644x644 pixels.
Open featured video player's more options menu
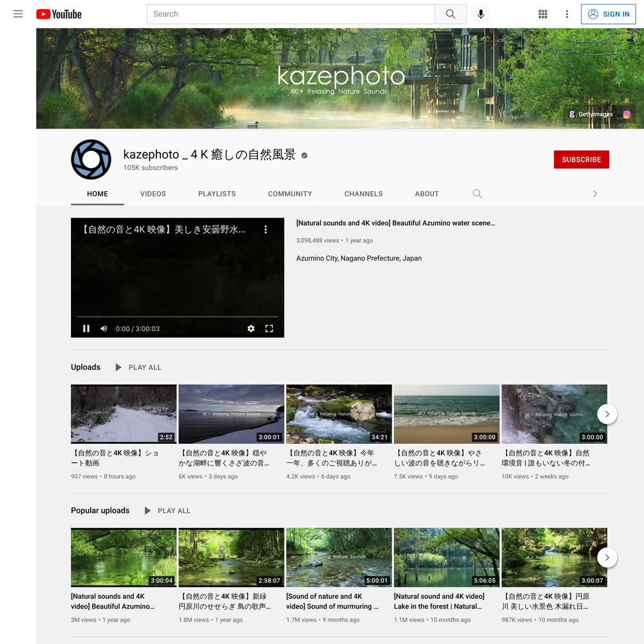click(x=266, y=230)
